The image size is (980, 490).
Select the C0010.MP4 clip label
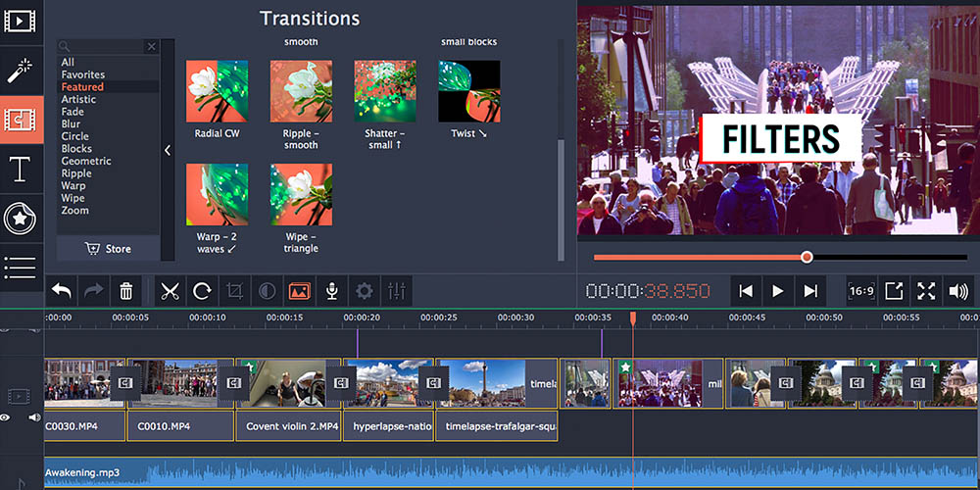point(164,426)
